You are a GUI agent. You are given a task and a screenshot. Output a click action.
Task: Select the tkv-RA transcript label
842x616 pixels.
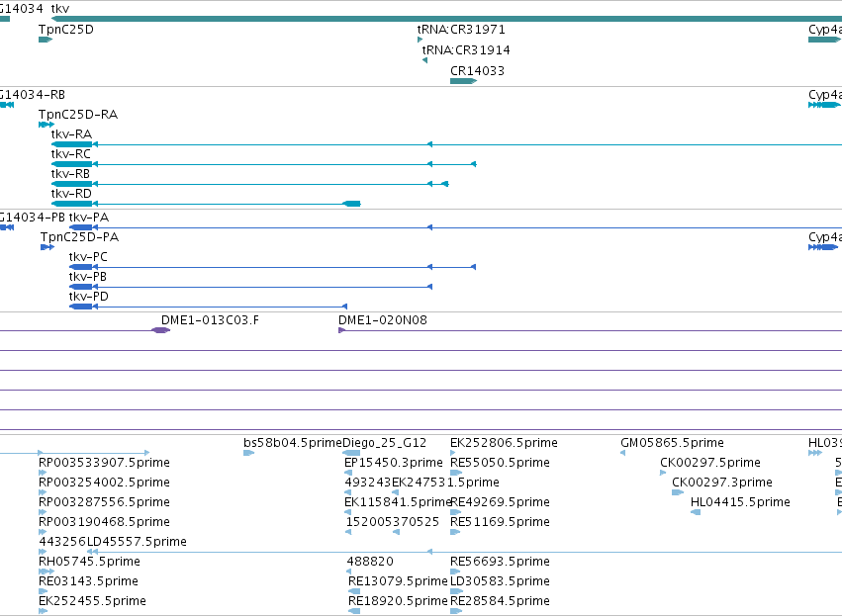pos(71,134)
